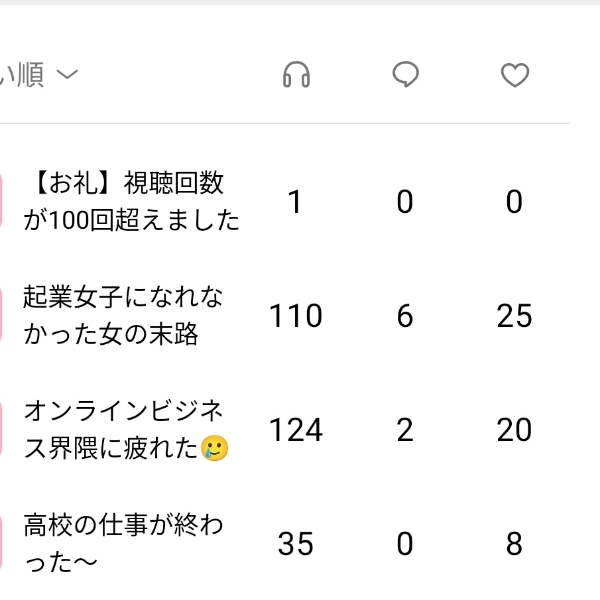Click the 124 listen count

[296, 431]
